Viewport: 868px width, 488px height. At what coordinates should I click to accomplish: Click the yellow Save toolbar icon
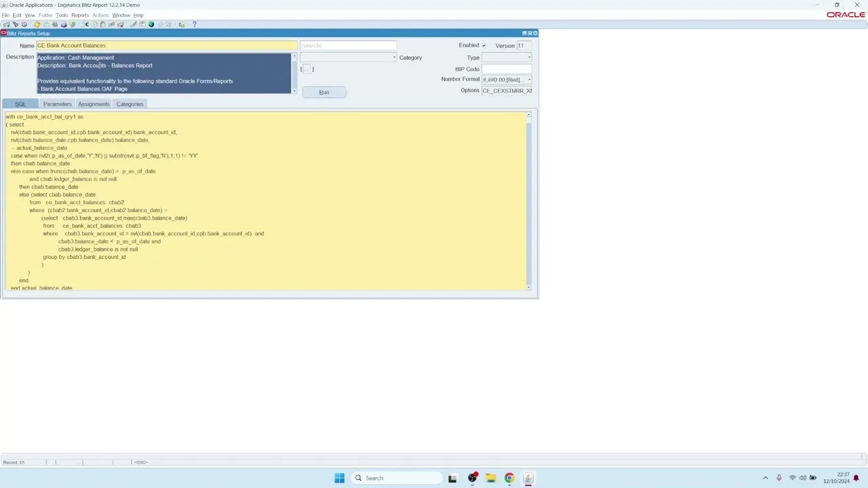[37, 24]
